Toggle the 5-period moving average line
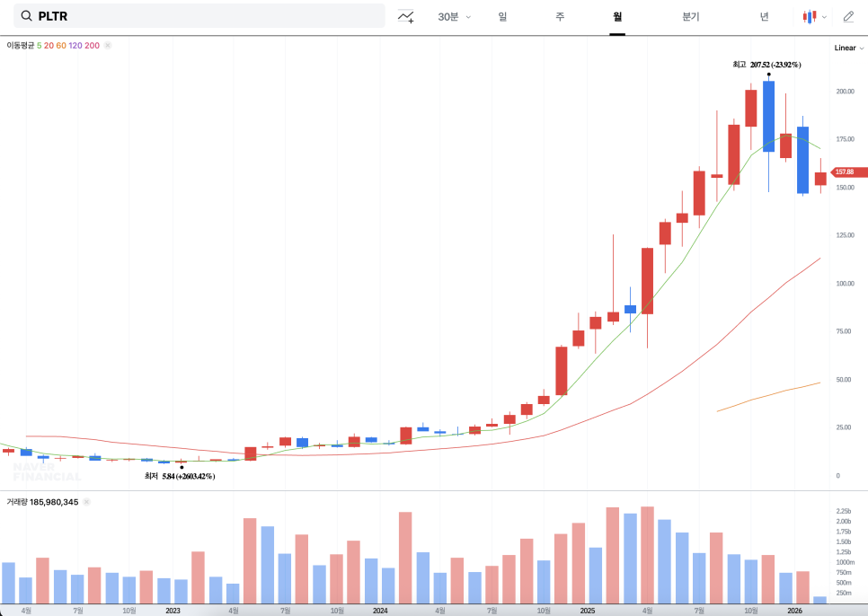 (39, 45)
